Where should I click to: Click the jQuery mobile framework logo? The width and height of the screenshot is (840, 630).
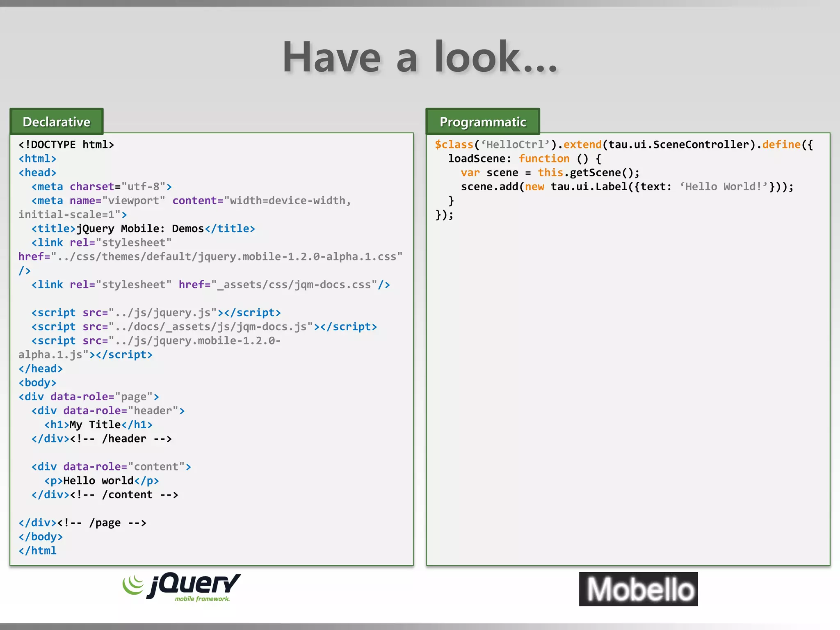click(182, 587)
